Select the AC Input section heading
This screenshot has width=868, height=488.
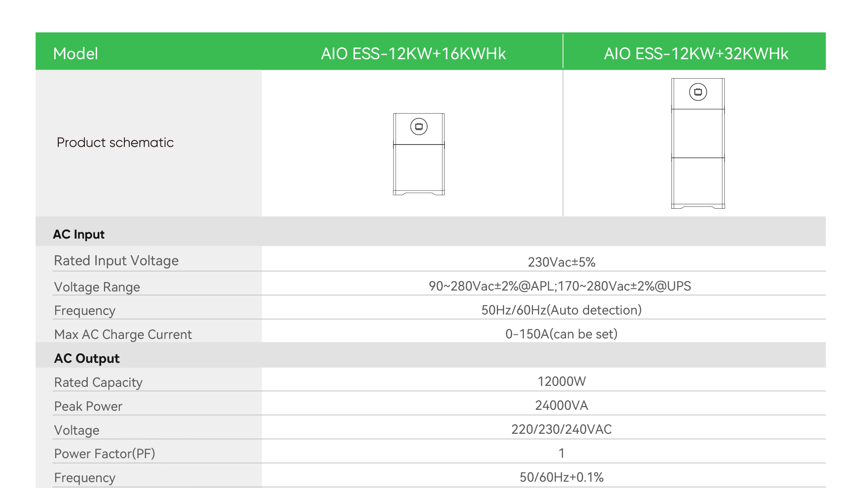(x=79, y=234)
